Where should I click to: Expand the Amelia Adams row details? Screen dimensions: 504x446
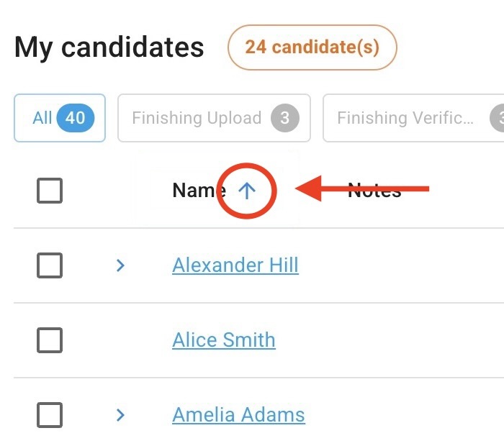coord(120,415)
